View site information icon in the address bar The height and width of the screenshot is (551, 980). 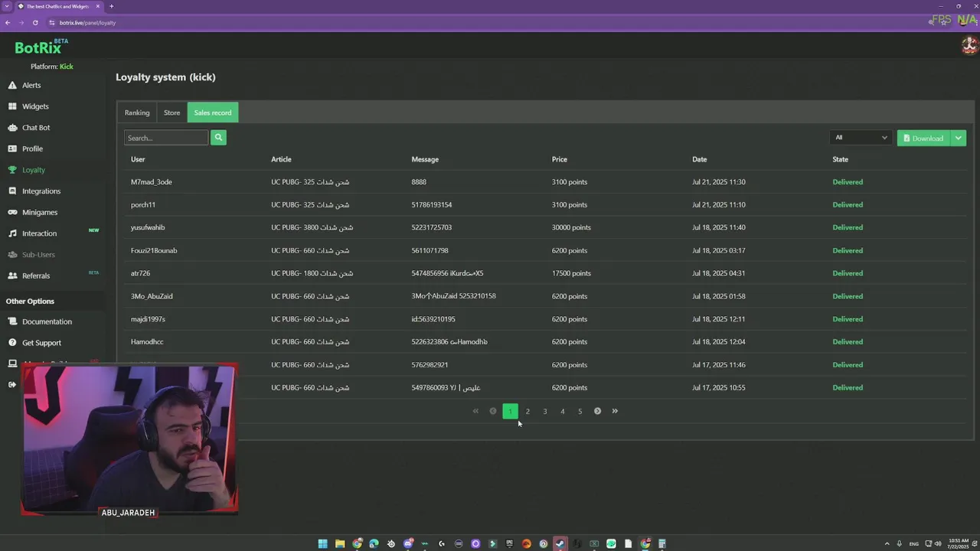pyautogui.click(x=52, y=22)
